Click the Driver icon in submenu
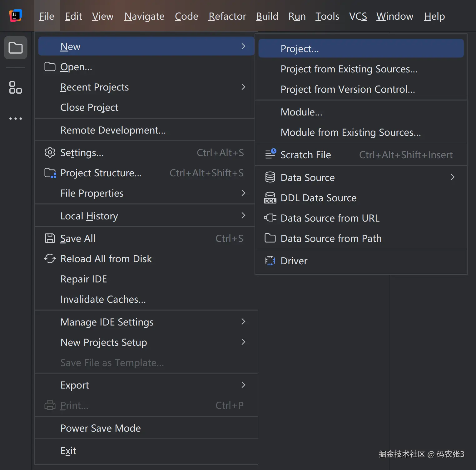The height and width of the screenshot is (470, 476). click(x=270, y=261)
